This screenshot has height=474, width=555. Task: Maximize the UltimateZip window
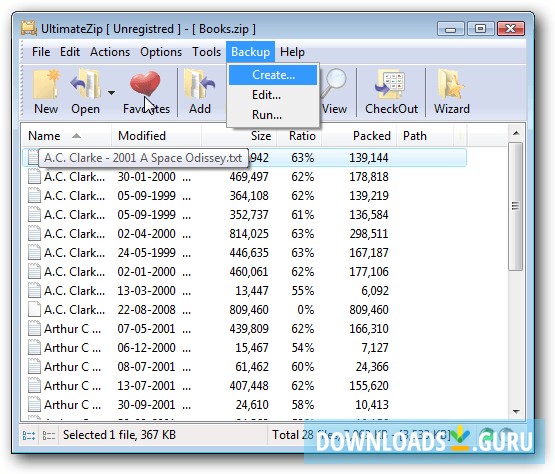pos(480,29)
